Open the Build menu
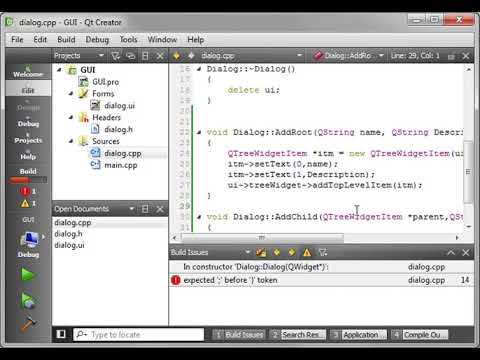Image resolution: width=480 pixels, height=360 pixels. coord(66,40)
